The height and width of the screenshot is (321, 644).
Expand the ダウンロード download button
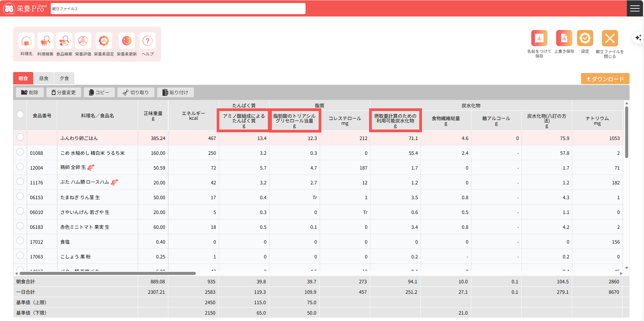pyautogui.click(x=605, y=79)
